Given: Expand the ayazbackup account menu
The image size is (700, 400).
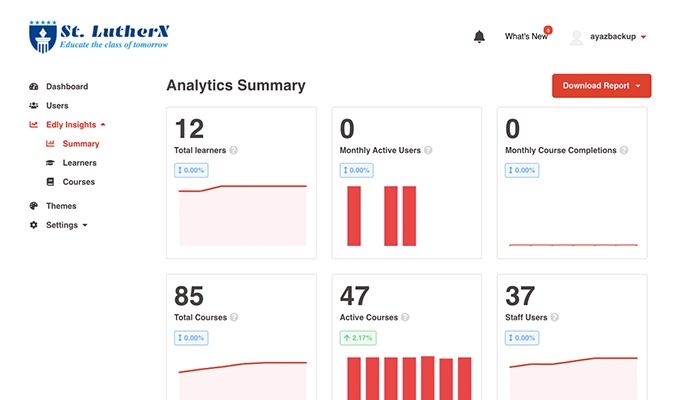Looking at the screenshot, I should 618,37.
